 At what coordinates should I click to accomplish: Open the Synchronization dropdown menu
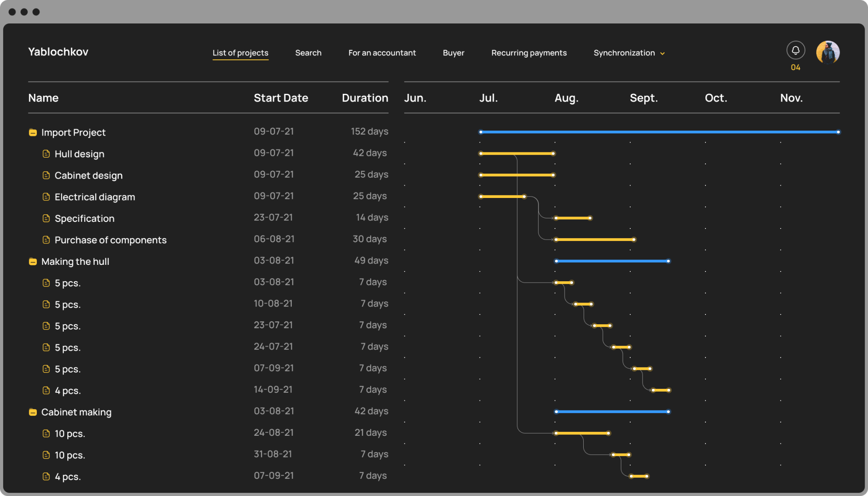[629, 53]
